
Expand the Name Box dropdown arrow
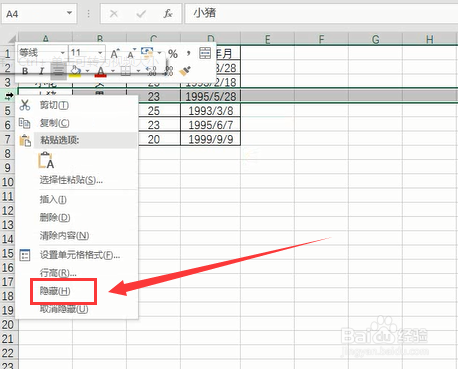pos(69,13)
